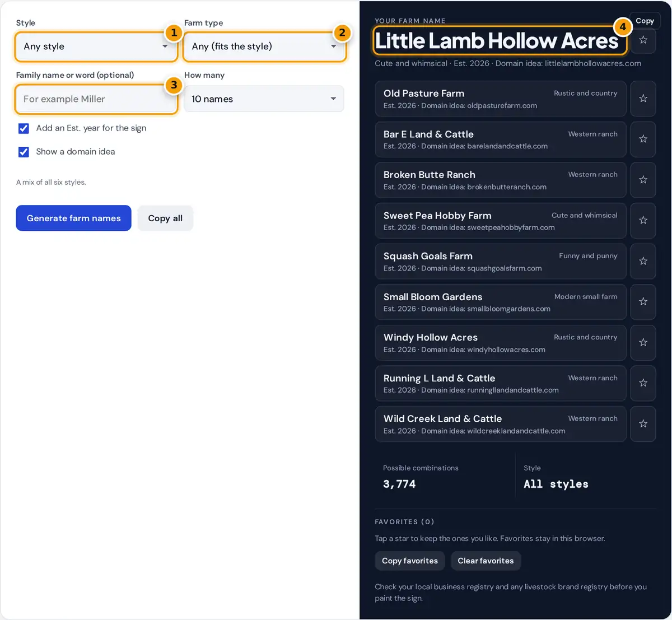Screen dimensions: 672x620
Task: Click the Broken Butte Ranch name text
Action: tap(430, 175)
